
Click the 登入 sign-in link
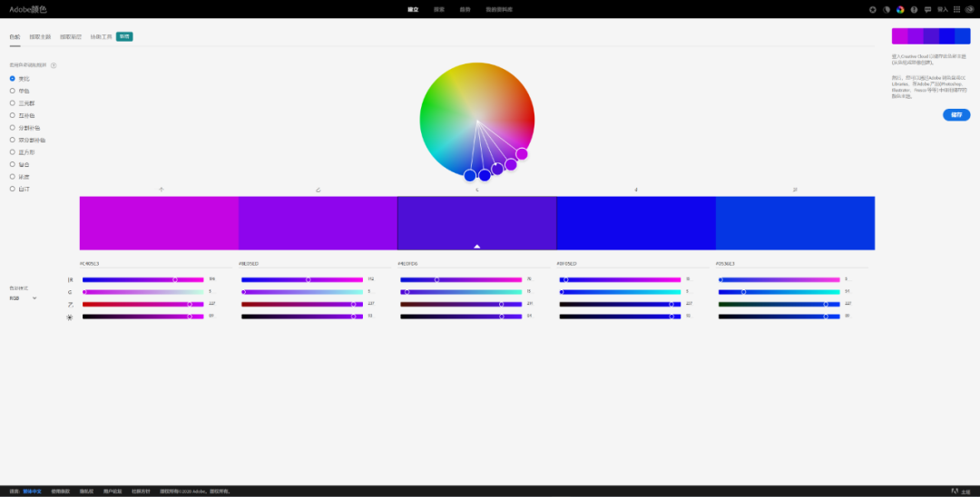tap(943, 9)
